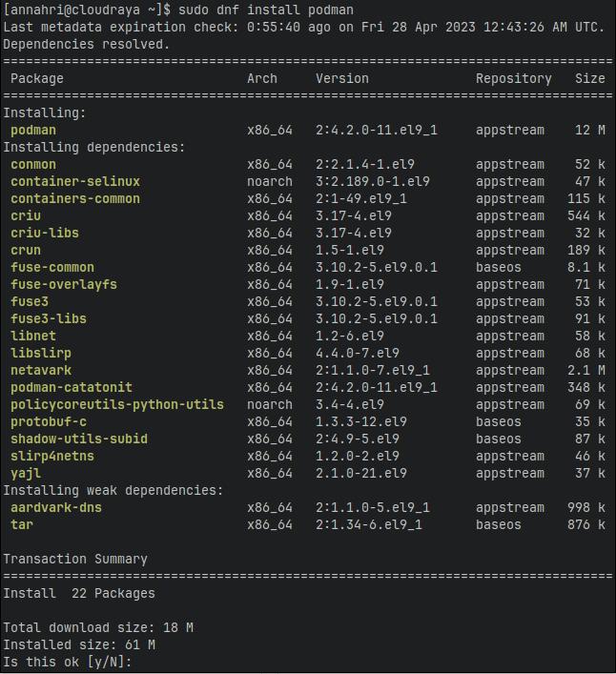Click the "Arch" column header
The image size is (616, 674).
pyautogui.click(x=262, y=78)
